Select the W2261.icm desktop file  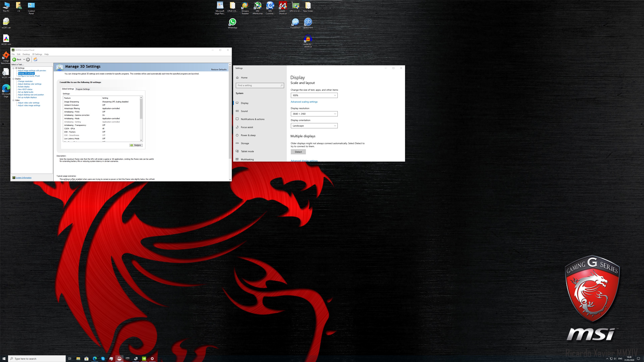tap(6, 40)
